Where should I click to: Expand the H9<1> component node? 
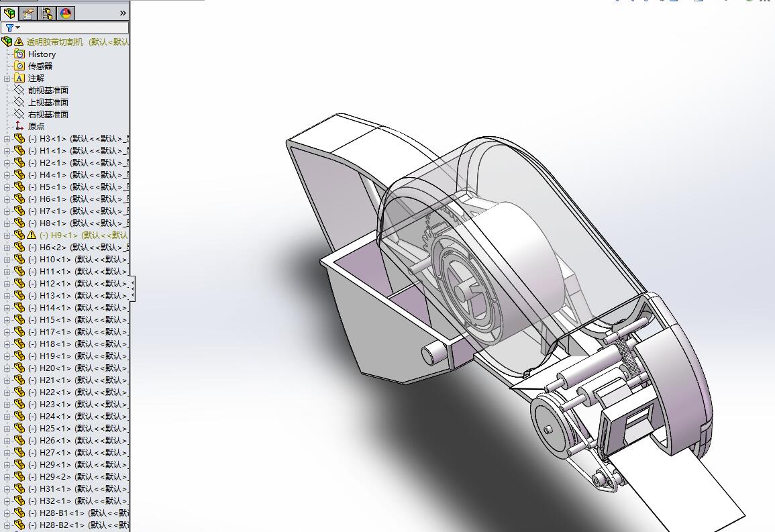[x=7, y=235]
